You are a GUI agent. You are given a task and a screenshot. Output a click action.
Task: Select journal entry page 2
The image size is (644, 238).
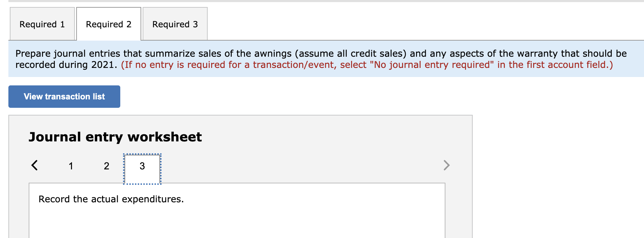point(106,166)
